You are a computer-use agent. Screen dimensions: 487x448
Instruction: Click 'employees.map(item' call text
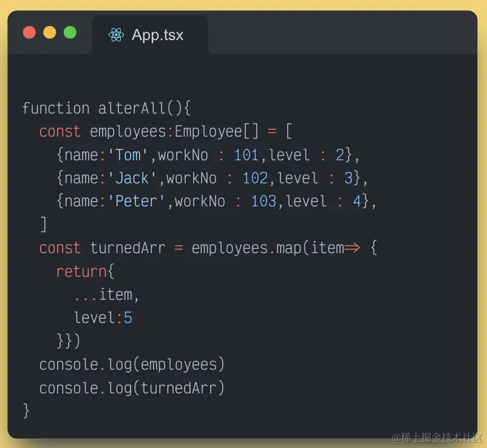[268, 248]
